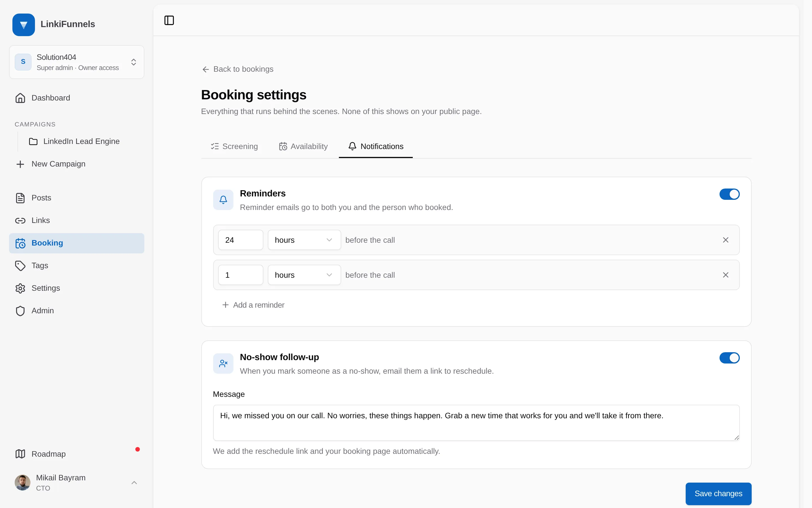Click the plus icon beside New Campaign
The image size is (812, 508).
click(20, 164)
